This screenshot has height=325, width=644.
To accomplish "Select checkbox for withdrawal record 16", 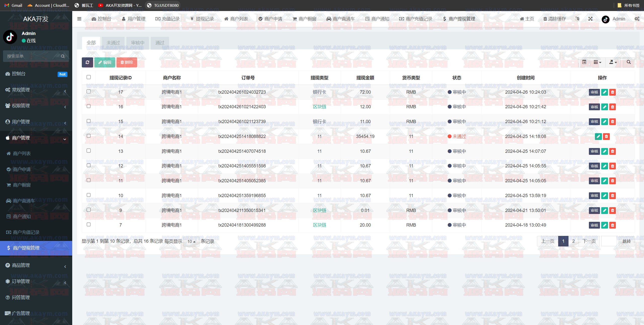I will pos(89,106).
